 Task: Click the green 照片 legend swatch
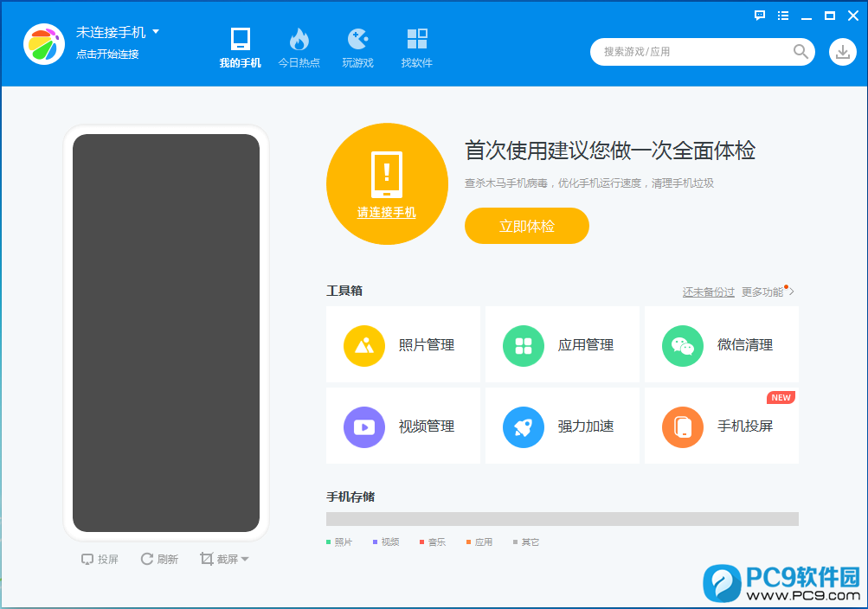[x=328, y=542]
